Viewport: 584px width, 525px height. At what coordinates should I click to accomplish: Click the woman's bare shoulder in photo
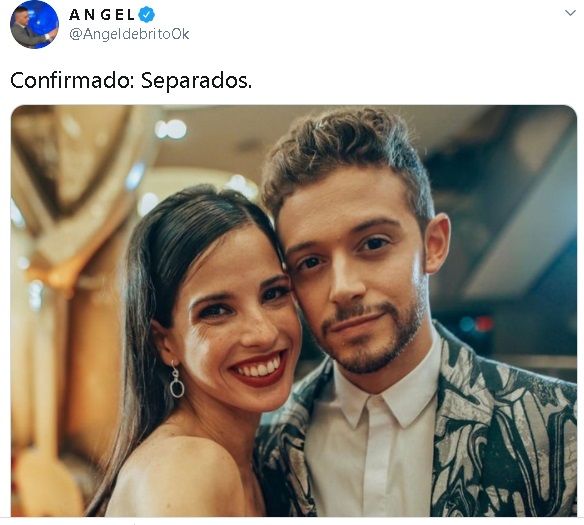[x=179, y=473]
